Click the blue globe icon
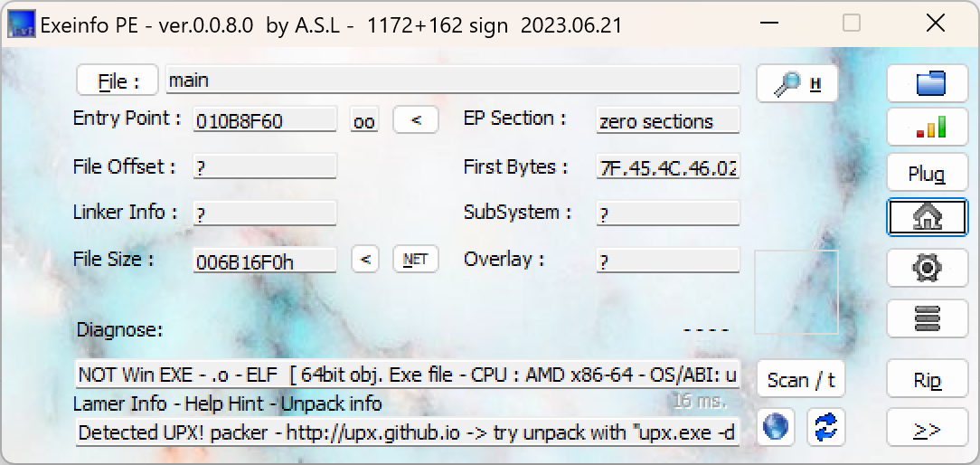980x465 pixels. click(776, 426)
